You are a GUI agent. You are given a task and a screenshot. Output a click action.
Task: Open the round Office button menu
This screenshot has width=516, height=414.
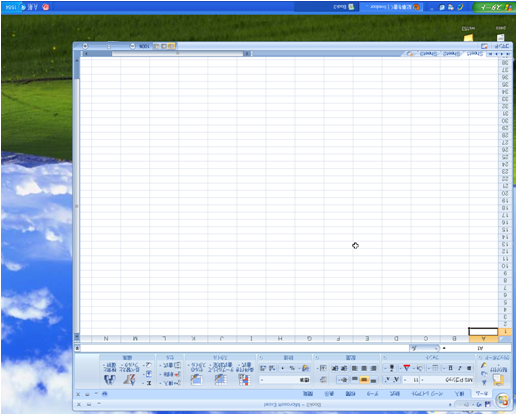tap(503, 400)
